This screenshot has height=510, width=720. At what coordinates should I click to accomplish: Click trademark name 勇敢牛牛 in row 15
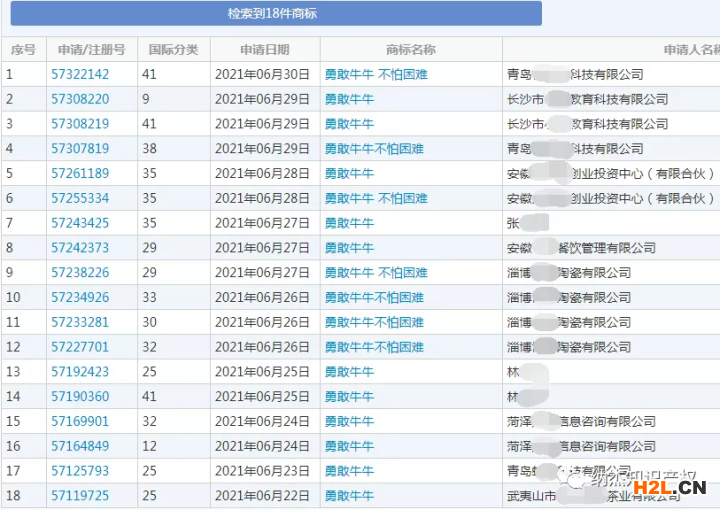click(349, 421)
